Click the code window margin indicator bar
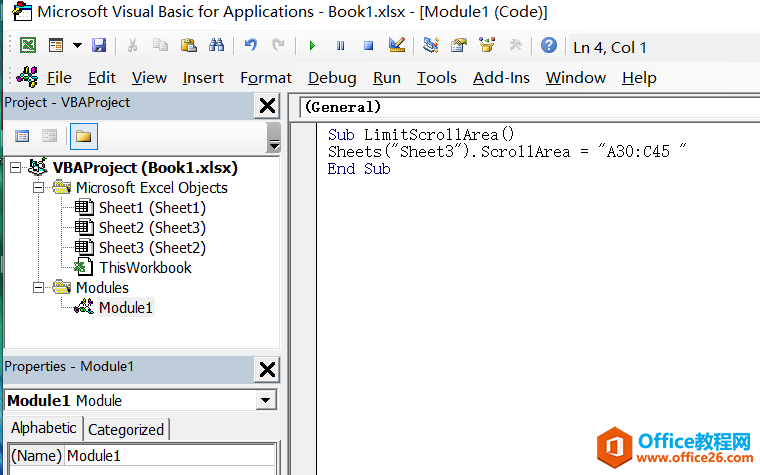760x475 pixels. tap(304, 298)
